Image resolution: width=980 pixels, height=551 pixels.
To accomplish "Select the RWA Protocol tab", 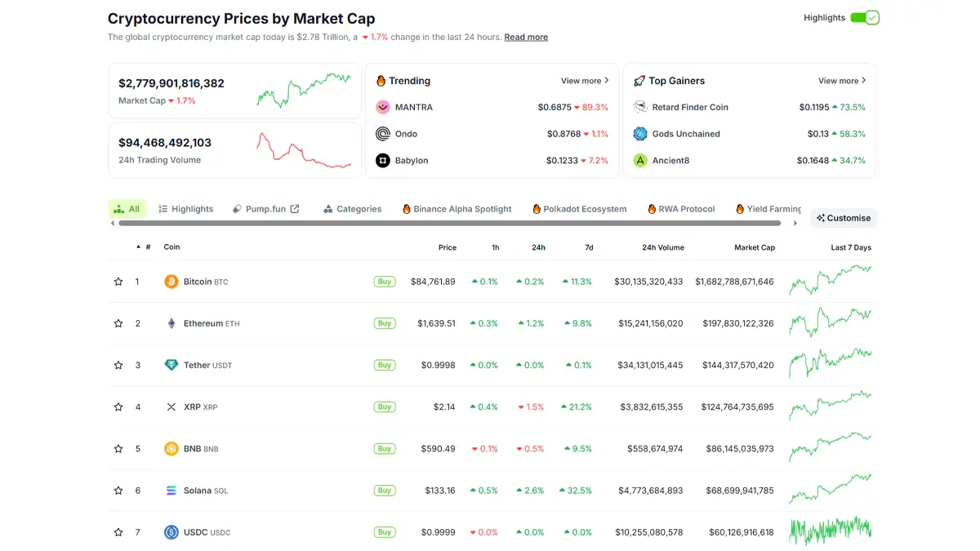I will coord(681,209).
